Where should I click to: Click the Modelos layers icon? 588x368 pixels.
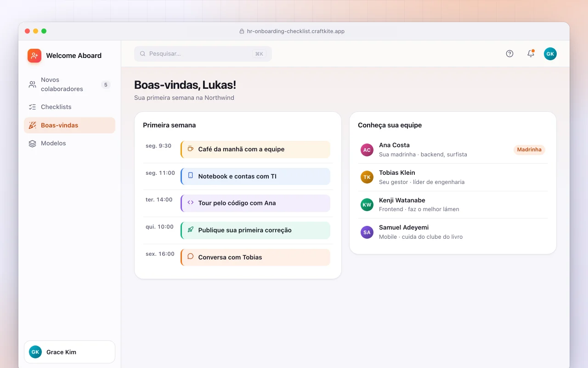[32, 144]
